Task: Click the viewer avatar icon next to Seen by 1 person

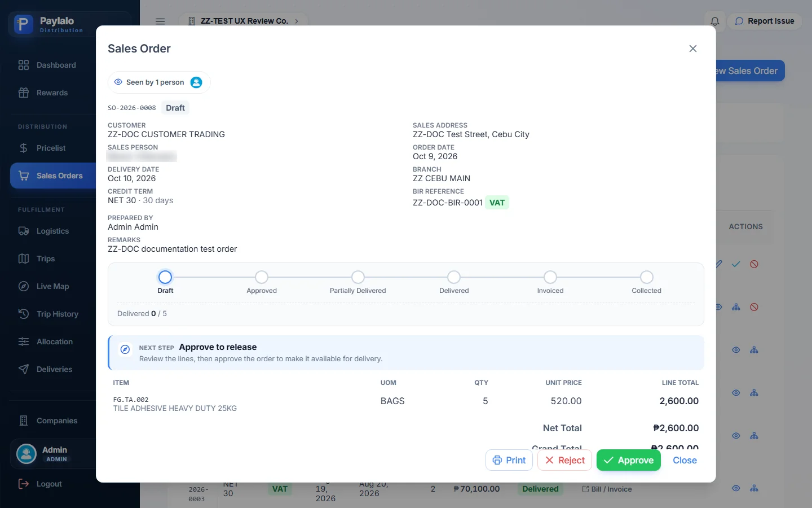Action: click(x=196, y=82)
